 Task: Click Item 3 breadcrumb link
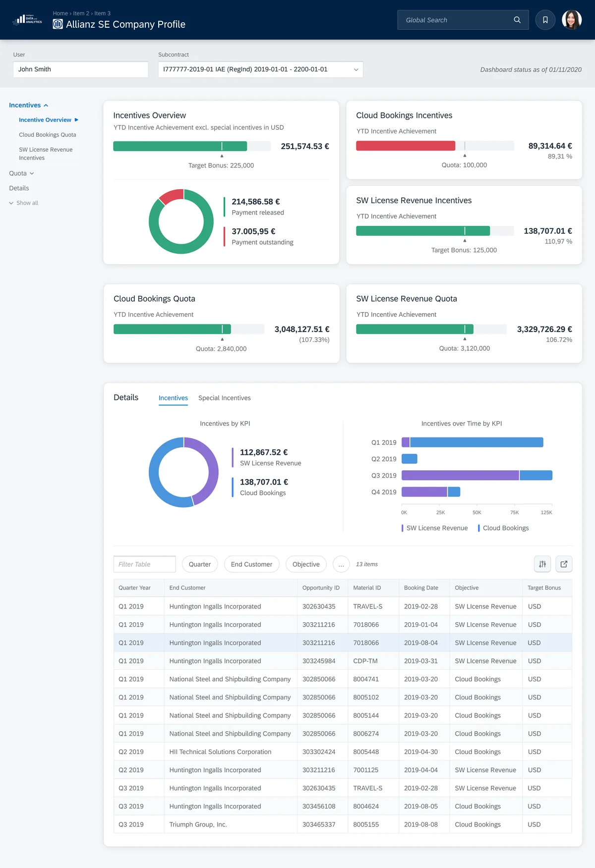pyautogui.click(x=103, y=13)
